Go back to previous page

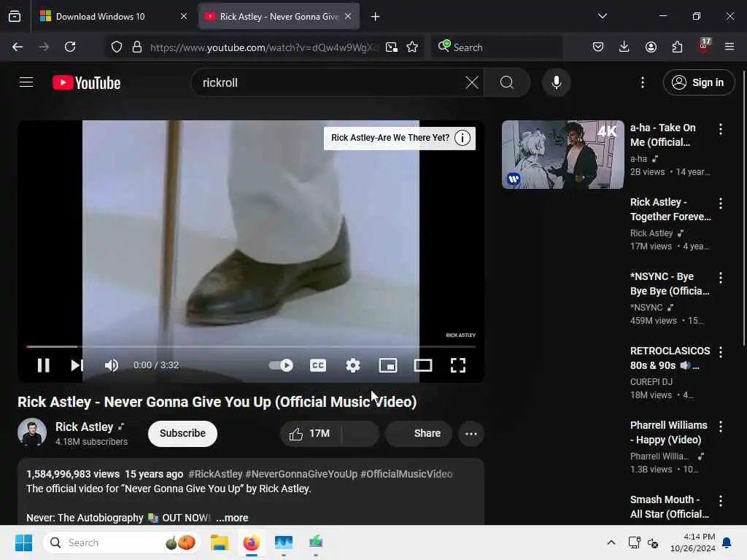coord(18,47)
